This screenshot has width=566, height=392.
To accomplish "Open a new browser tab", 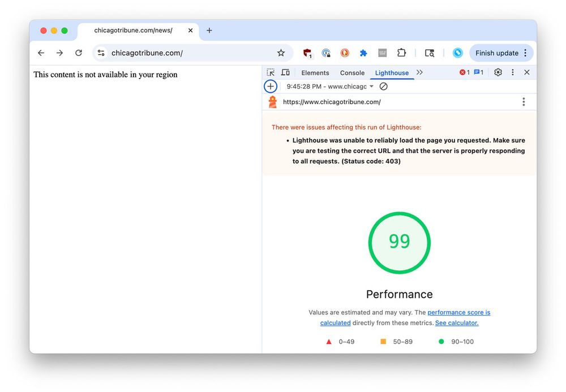I will 209,31.
